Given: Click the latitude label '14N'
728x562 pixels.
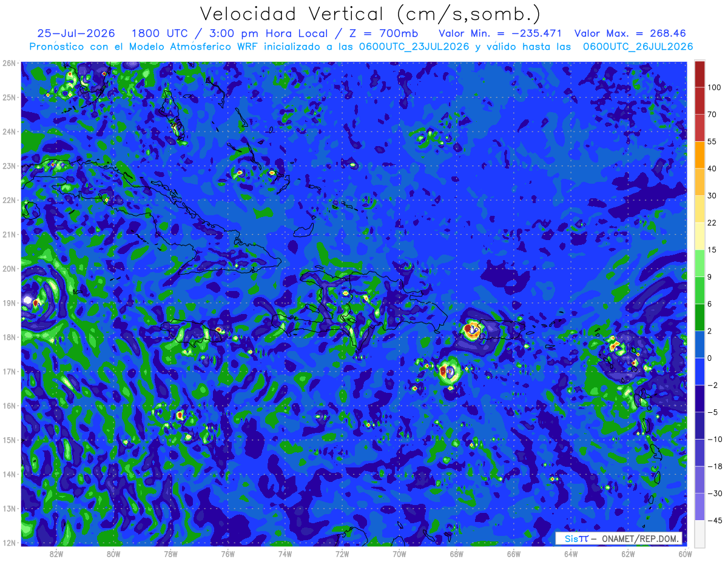Looking at the screenshot, I should click(8, 474).
